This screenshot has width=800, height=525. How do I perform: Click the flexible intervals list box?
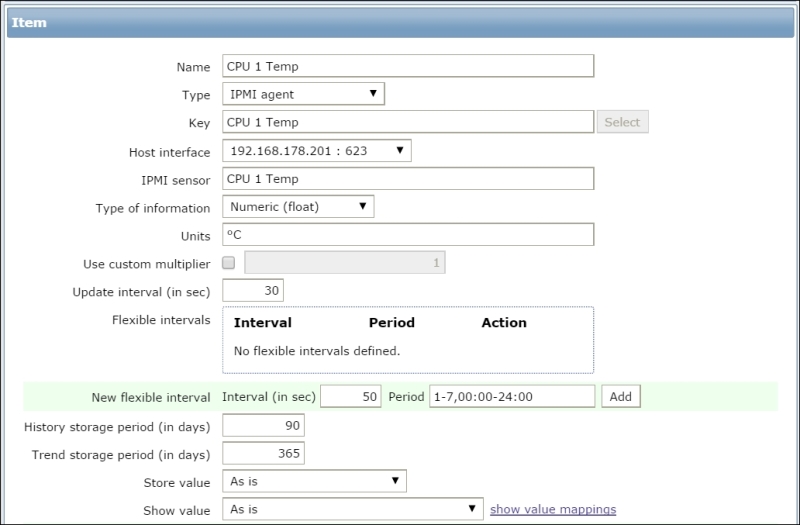pos(407,340)
